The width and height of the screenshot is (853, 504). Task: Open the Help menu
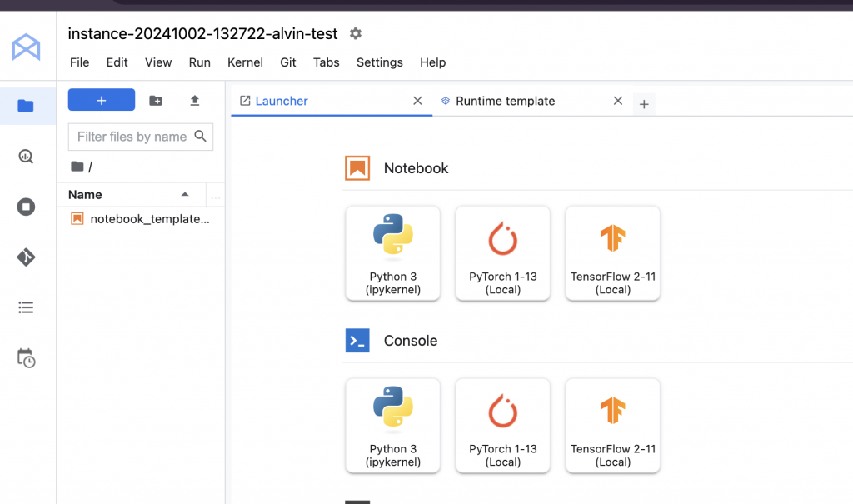[x=432, y=62]
